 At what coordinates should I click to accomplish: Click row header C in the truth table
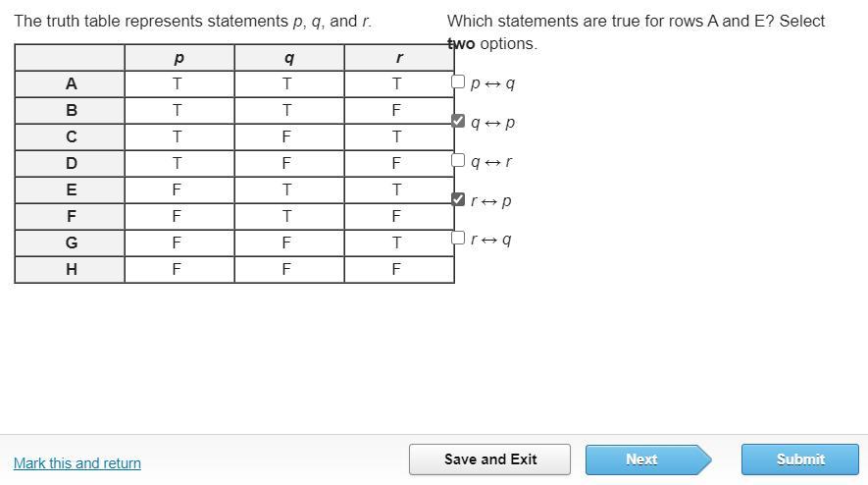pos(71,137)
